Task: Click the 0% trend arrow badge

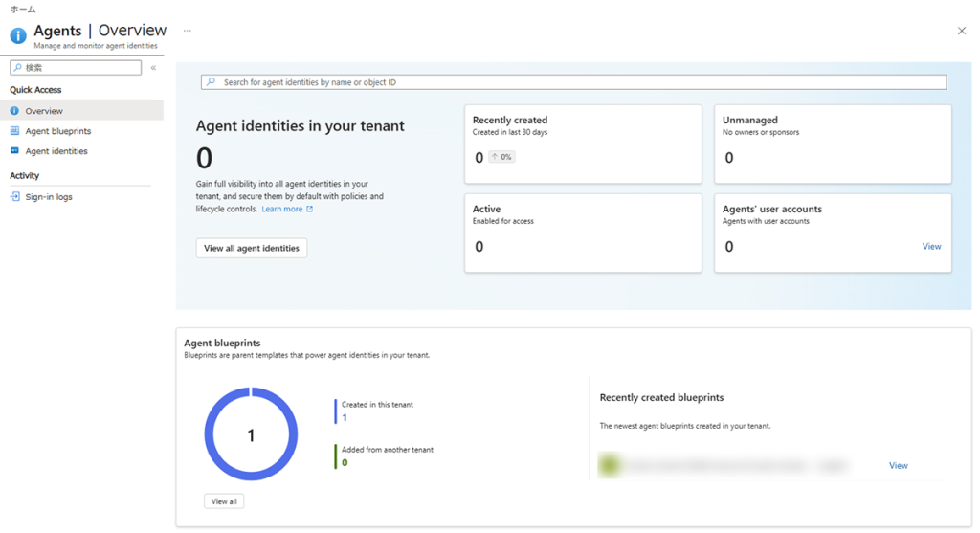Action: (x=501, y=157)
